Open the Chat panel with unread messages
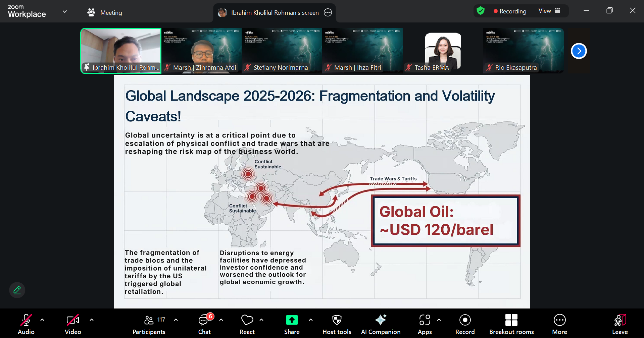This screenshot has width=644, height=338. pos(204,324)
